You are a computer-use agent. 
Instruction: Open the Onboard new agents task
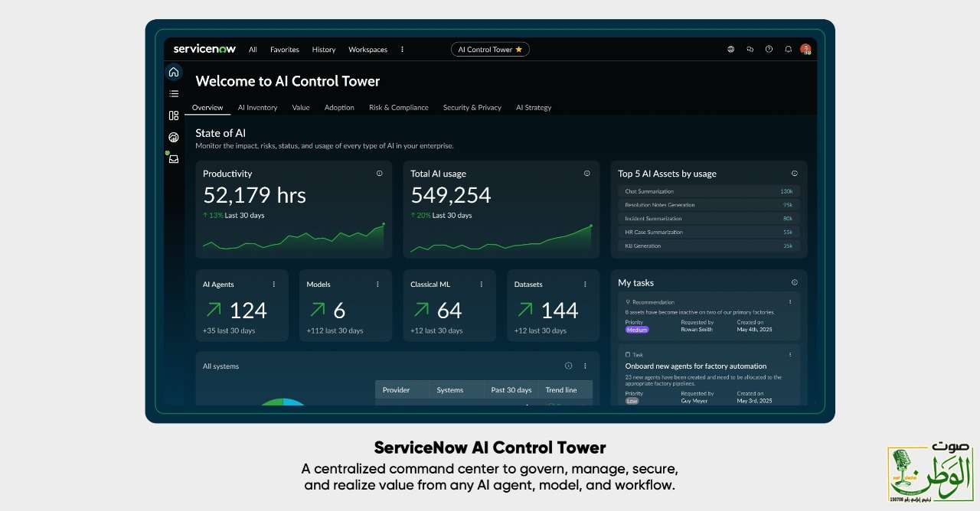click(x=695, y=366)
